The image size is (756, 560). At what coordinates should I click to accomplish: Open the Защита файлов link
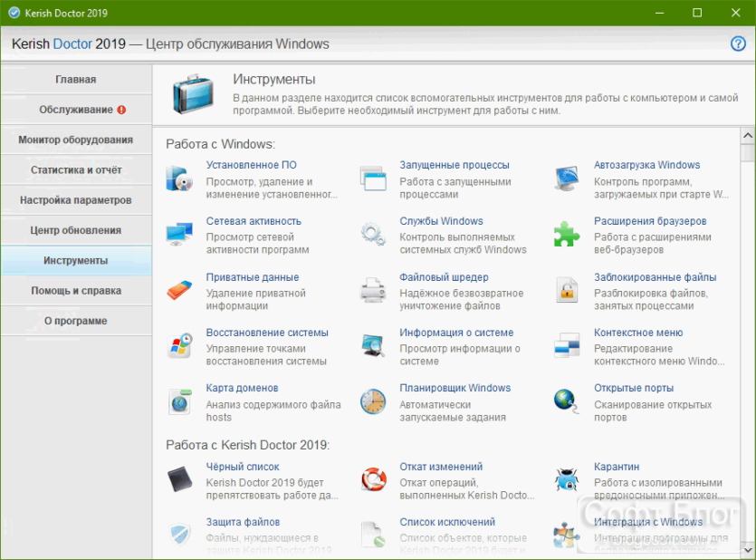(x=243, y=522)
